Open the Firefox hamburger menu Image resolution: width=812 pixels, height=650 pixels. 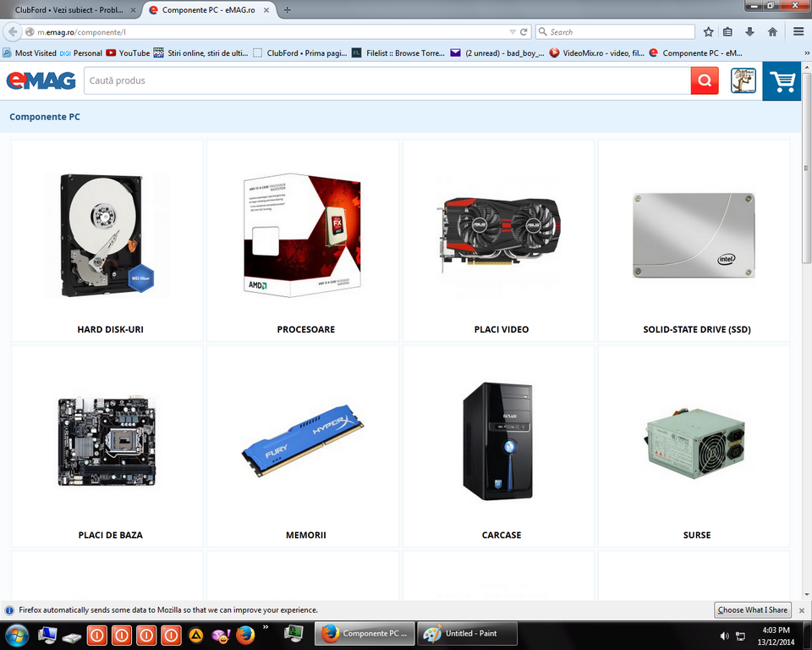[x=798, y=32]
